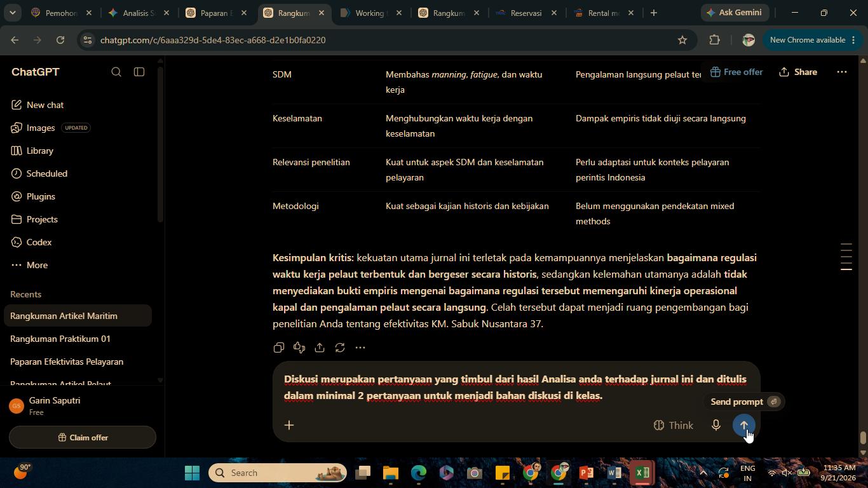Start voice dictation with the microphone icon
Viewport: 868px width, 488px height.
(715, 425)
